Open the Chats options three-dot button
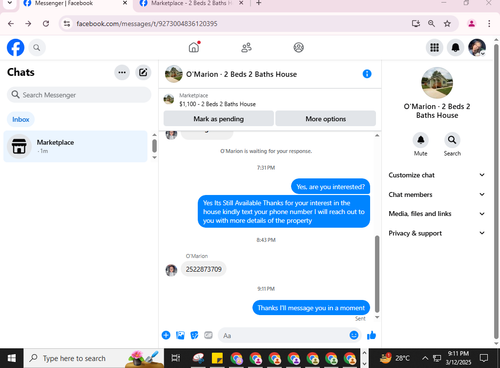Image resolution: width=500 pixels, height=368 pixels. click(x=122, y=72)
